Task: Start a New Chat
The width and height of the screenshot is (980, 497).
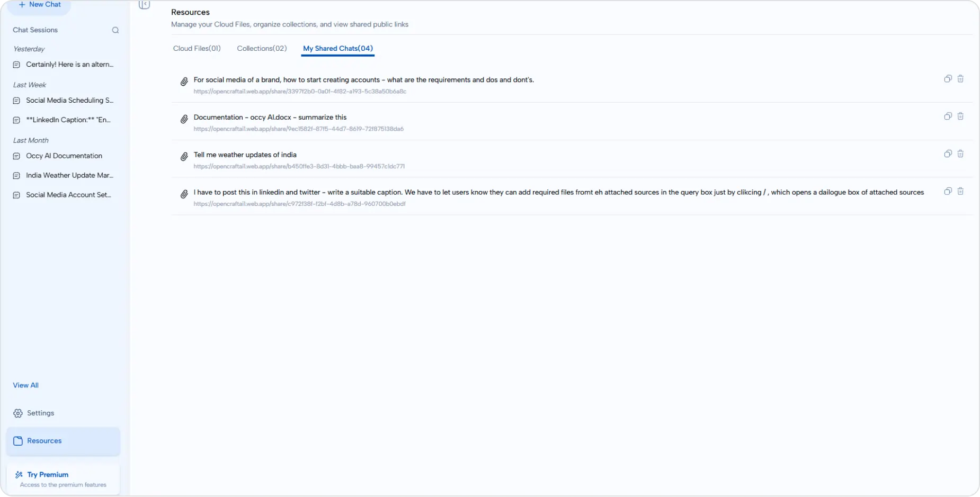Action: point(39,4)
